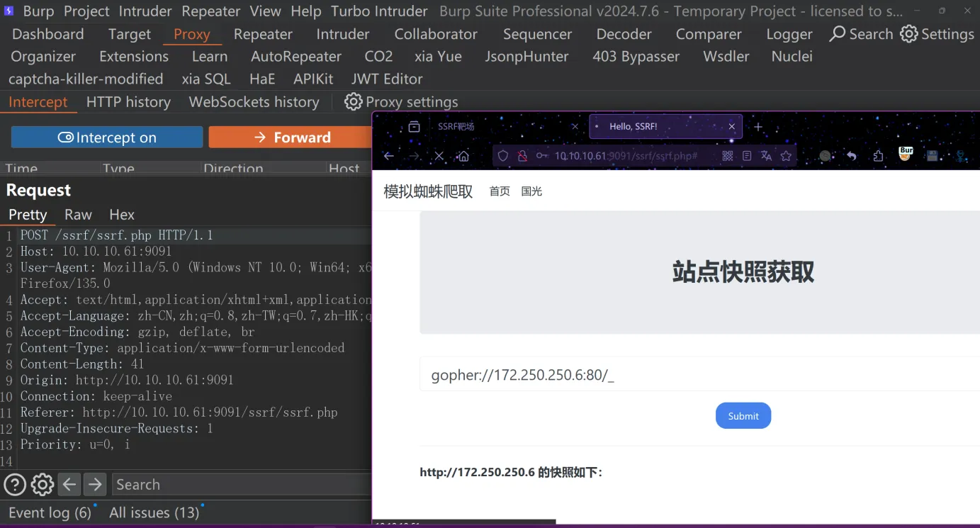Close the SSRF靶场 browser tab
The image size is (980, 528).
click(575, 127)
